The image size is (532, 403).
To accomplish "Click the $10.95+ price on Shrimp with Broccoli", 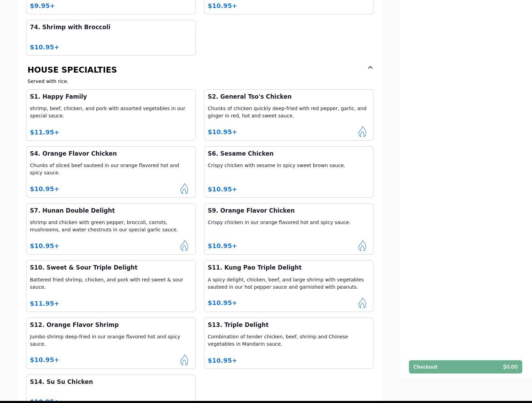I will [x=45, y=47].
